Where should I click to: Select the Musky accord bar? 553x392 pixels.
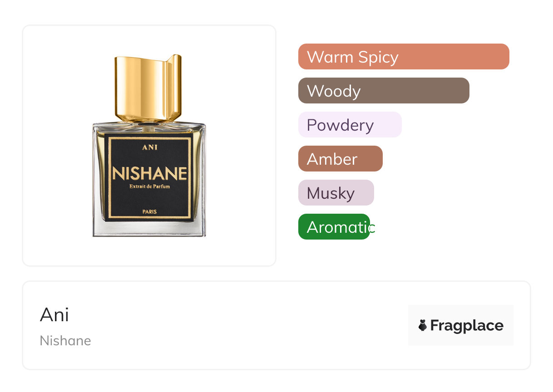click(x=336, y=193)
